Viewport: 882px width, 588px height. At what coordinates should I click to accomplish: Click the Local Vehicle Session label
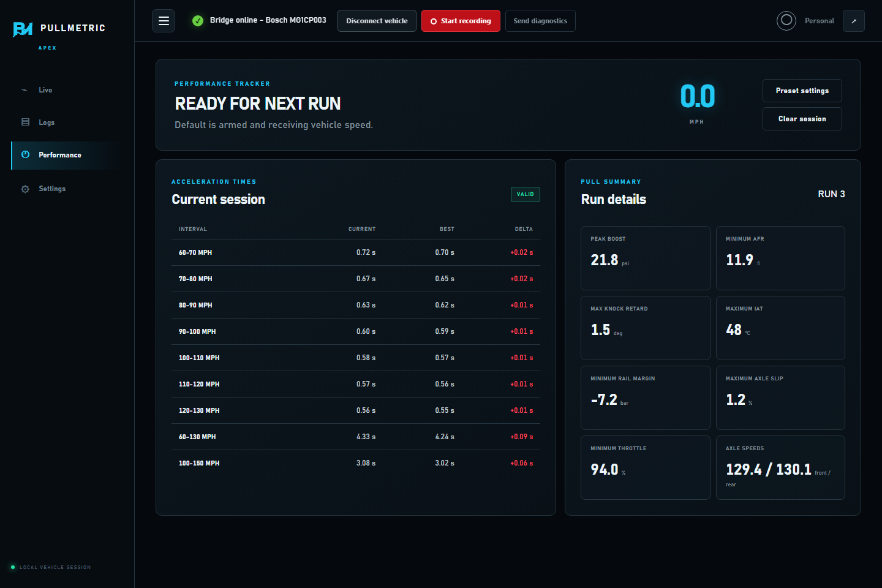click(x=55, y=567)
